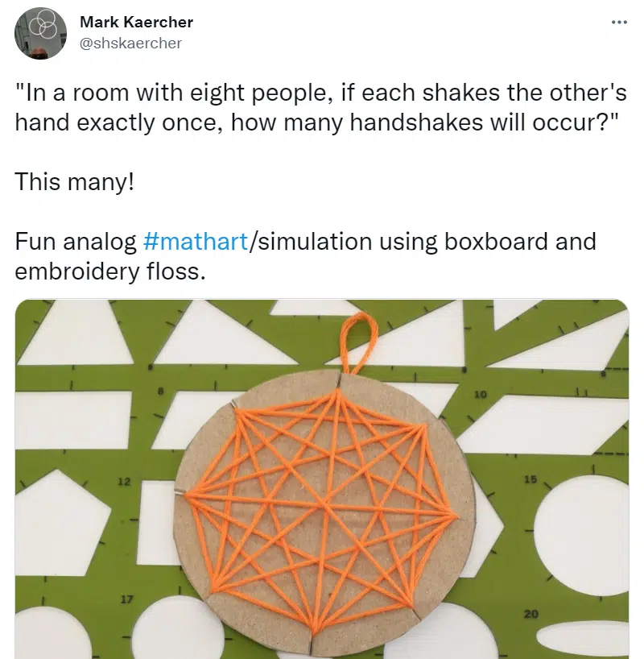The width and height of the screenshot is (644, 659).
Task: Click the "This many!" line
Action: pos(75,181)
